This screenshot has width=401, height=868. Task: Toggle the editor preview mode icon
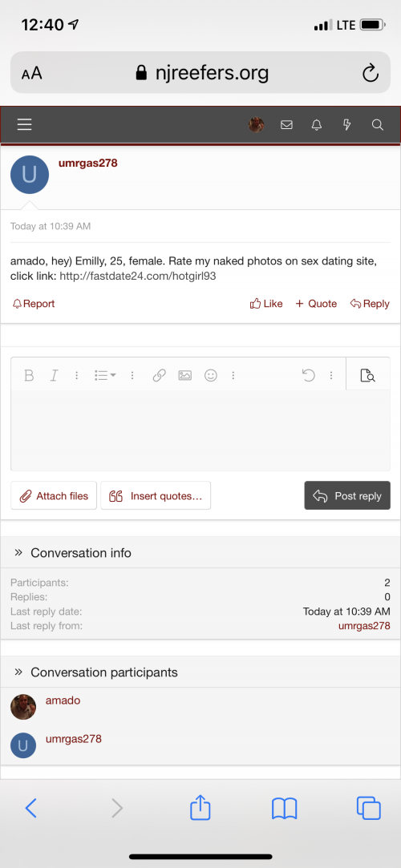click(x=368, y=376)
